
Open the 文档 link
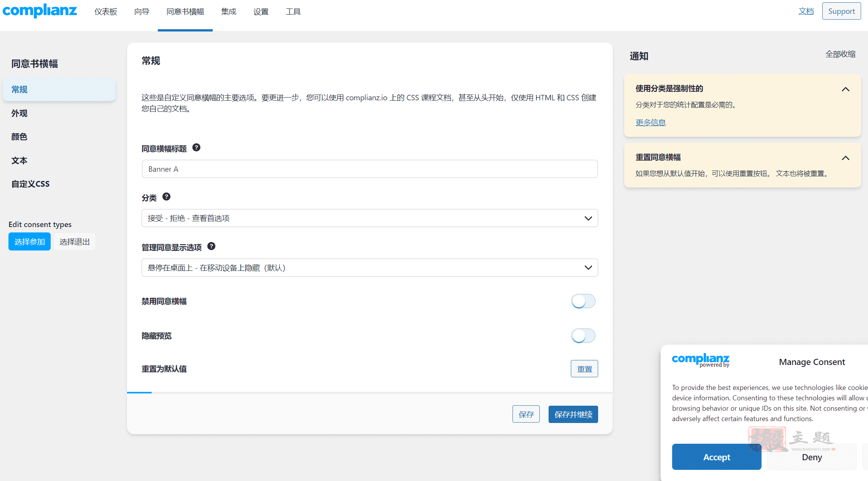pos(806,11)
